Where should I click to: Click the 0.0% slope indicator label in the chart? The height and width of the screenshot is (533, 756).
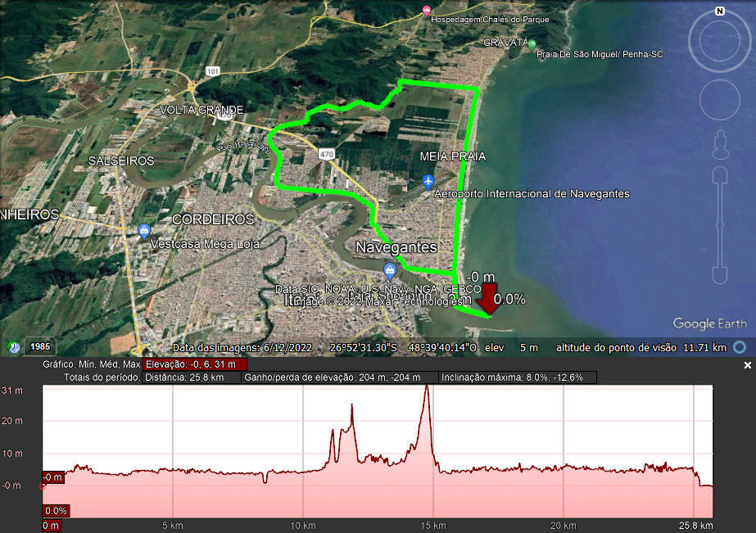point(56,510)
